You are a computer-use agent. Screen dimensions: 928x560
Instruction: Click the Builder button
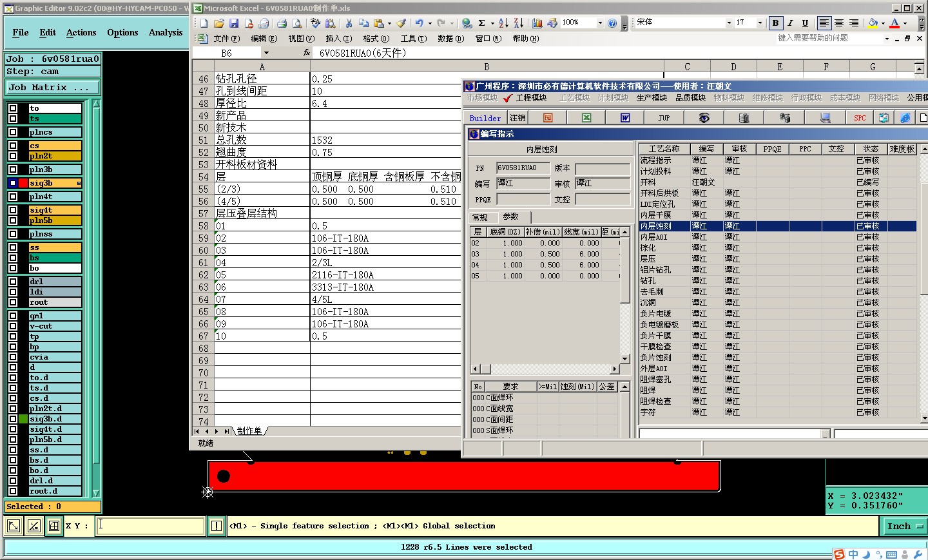(485, 118)
